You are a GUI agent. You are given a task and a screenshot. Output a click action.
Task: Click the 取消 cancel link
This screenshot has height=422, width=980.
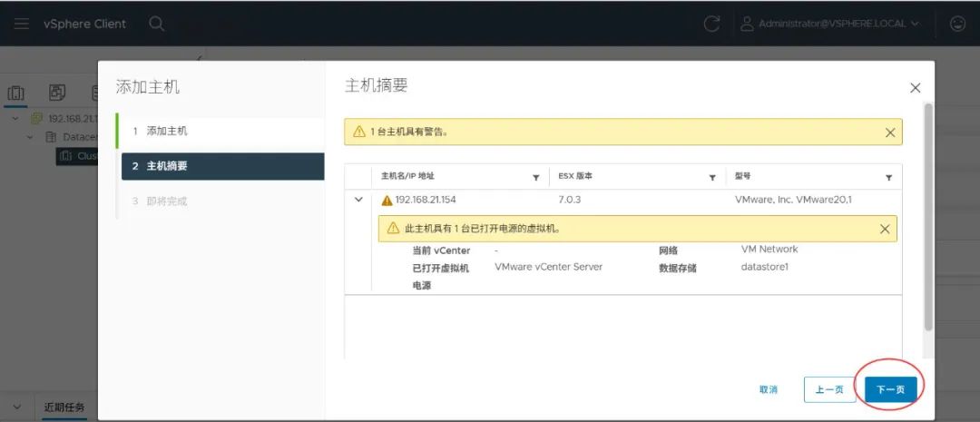(769, 389)
